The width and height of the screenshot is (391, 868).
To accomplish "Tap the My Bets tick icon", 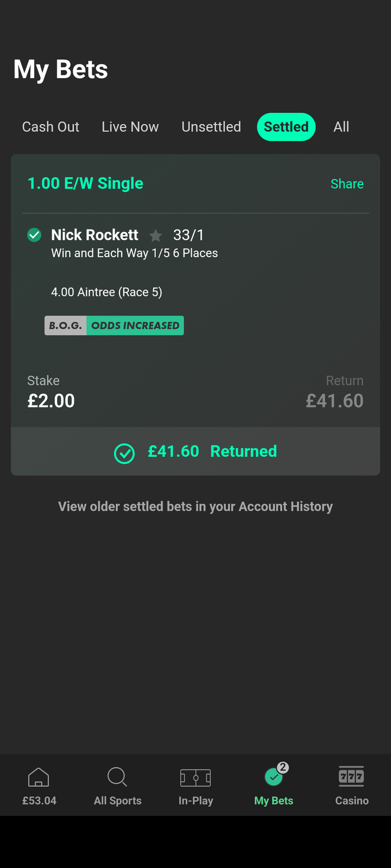I will pos(274,777).
